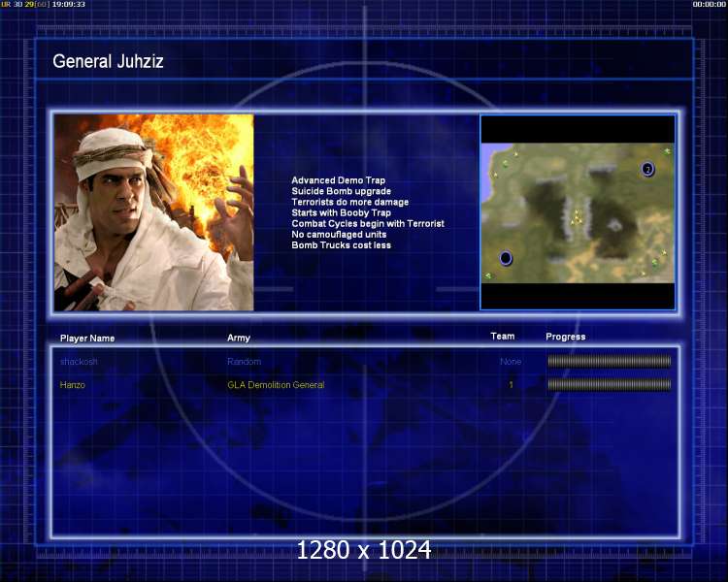Click the "Advanced Demo Trap" line

339,180
